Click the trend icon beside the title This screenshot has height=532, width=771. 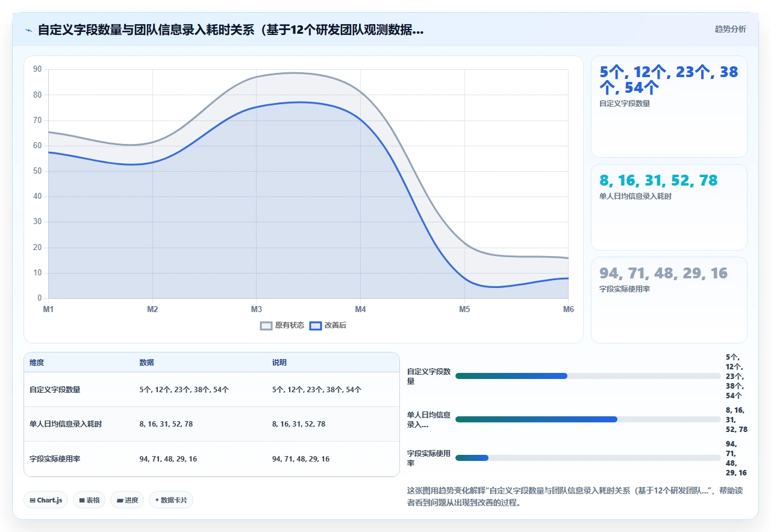tap(29, 30)
